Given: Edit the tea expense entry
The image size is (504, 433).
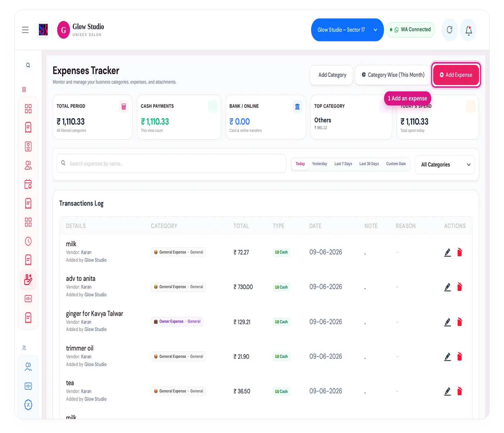Looking at the screenshot, I should 447,391.
